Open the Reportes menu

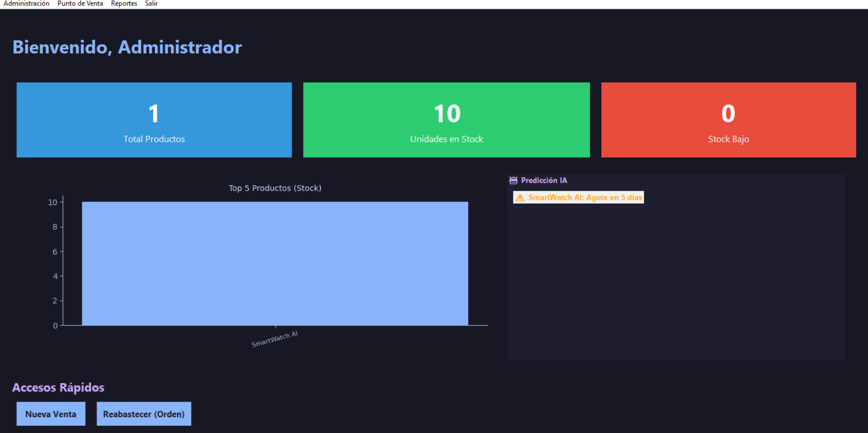(x=124, y=4)
